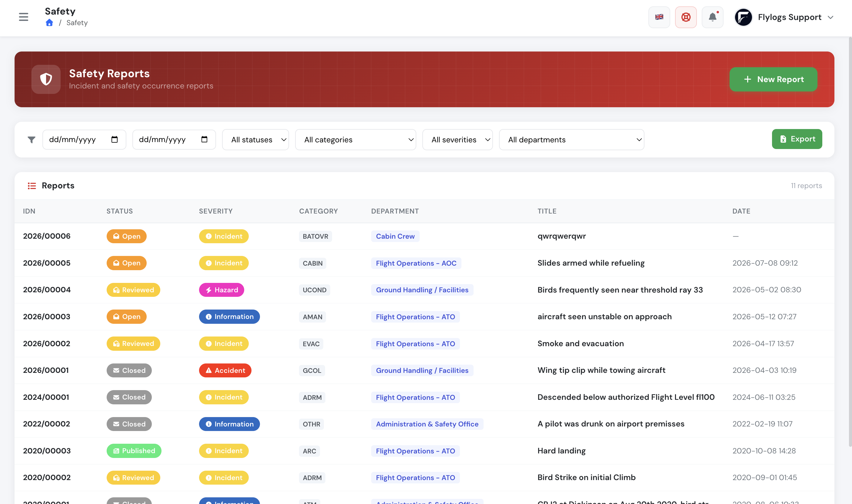
Task: Open calendar picker on second date field
Action: point(204,139)
